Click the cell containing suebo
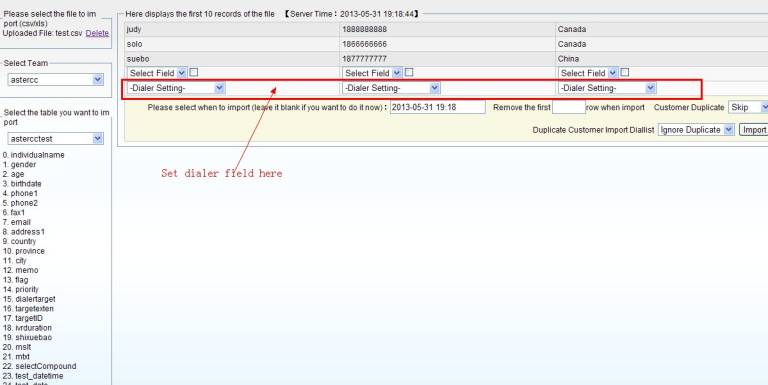Image resolution: width=768 pixels, height=385 pixels. click(232, 59)
